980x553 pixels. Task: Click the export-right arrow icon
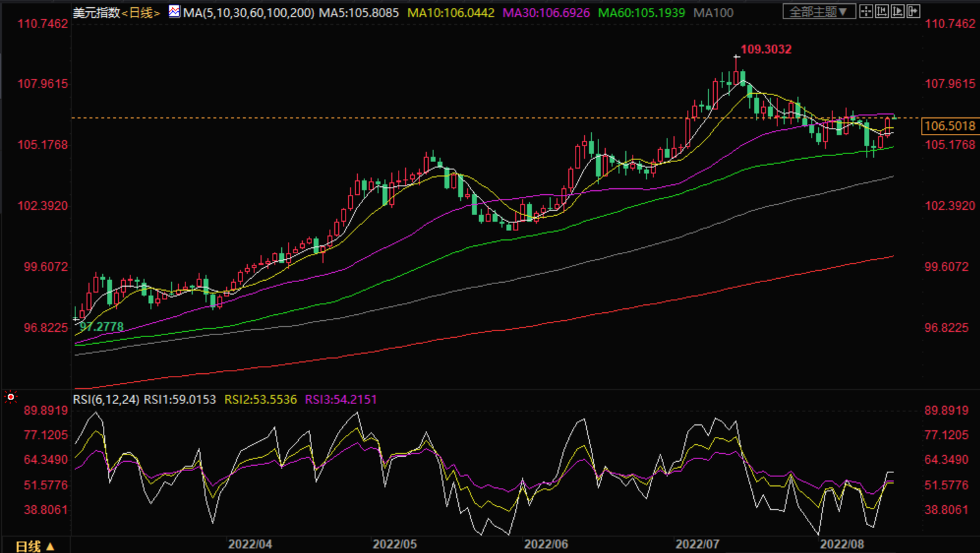[x=913, y=11]
